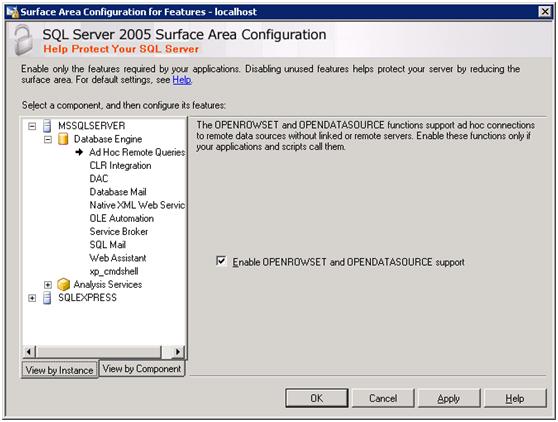
Task: Select CLR Integration feature
Action: point(120,165)
